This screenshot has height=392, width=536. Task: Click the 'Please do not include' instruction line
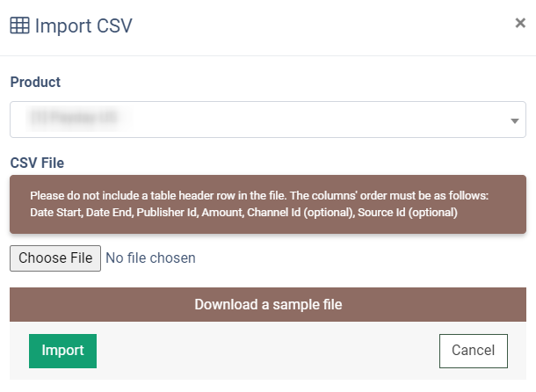pos(259,196)
